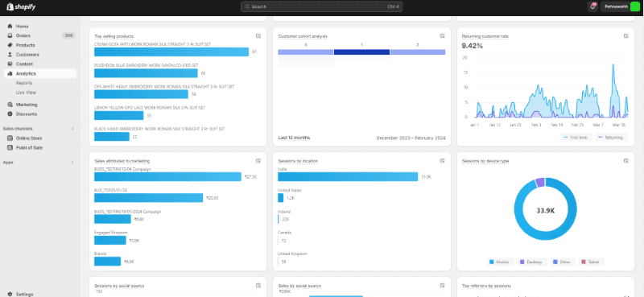
Task: Click the Customers person icon
Action: 10,55
